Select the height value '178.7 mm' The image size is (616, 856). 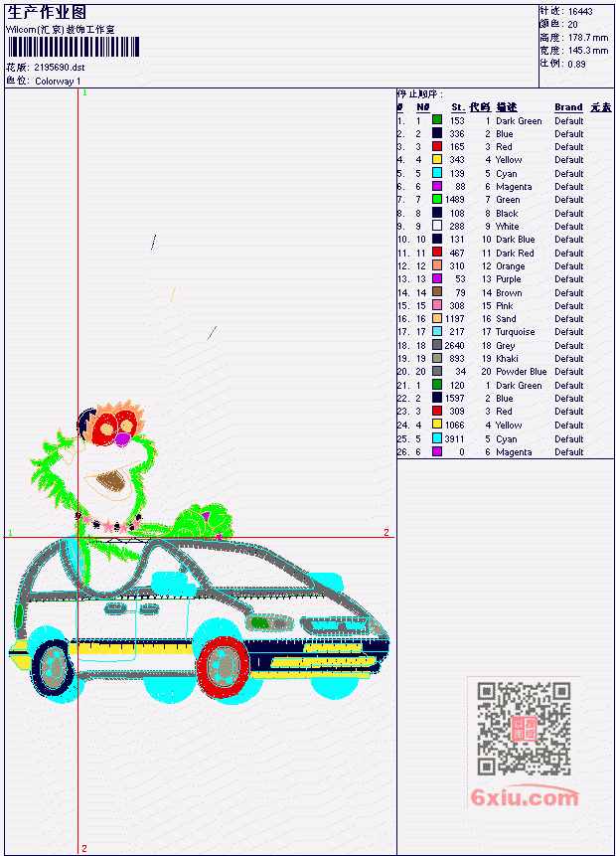(x=588, y=38)
